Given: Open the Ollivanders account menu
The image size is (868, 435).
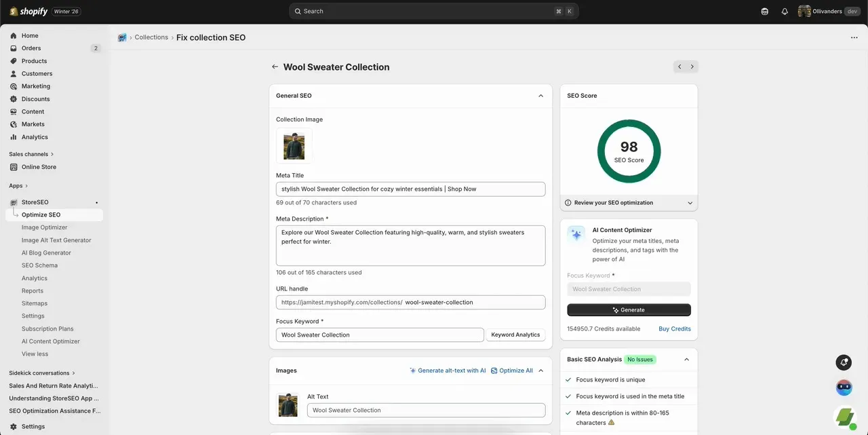Looking at the screenshot, I should pos(829,12).
